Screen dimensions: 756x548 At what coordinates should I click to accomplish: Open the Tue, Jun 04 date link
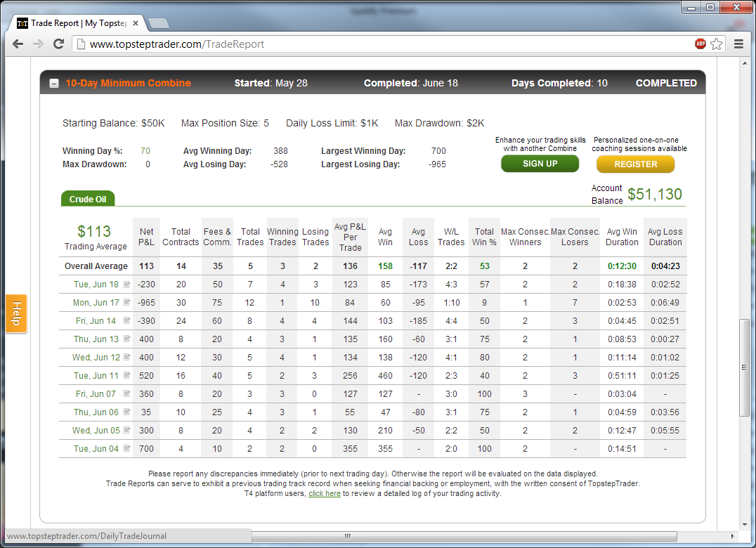tap(96, 449)
